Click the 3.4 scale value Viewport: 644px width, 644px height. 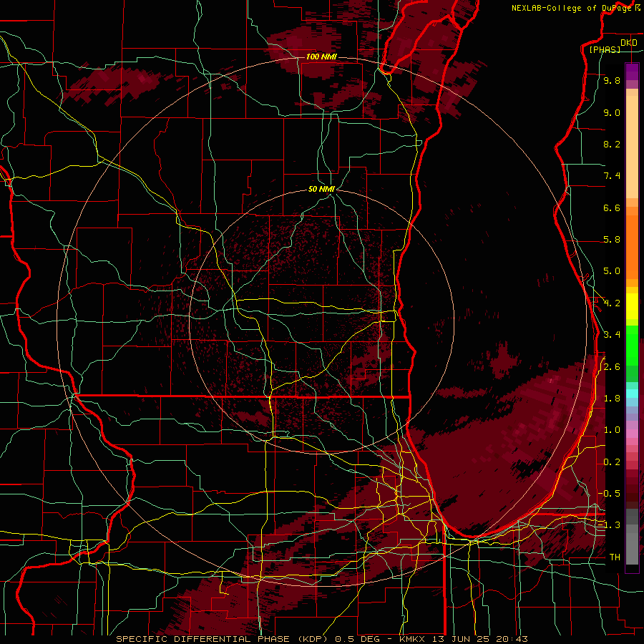click(x=612, y=335)
